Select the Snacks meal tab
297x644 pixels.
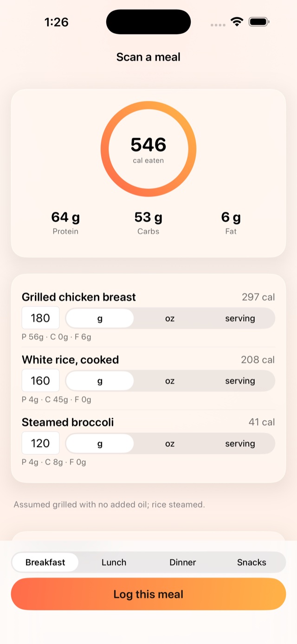(x=252, y=562)
